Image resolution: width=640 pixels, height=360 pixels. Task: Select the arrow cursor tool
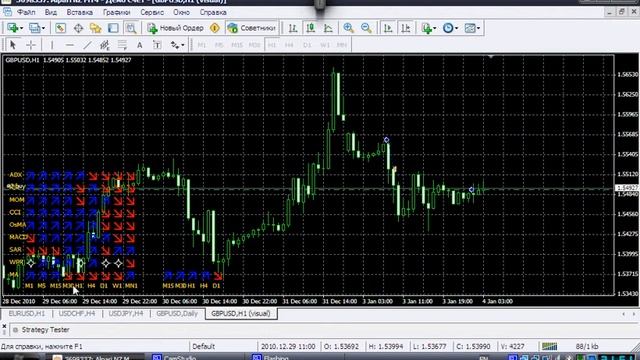(13, 44)
